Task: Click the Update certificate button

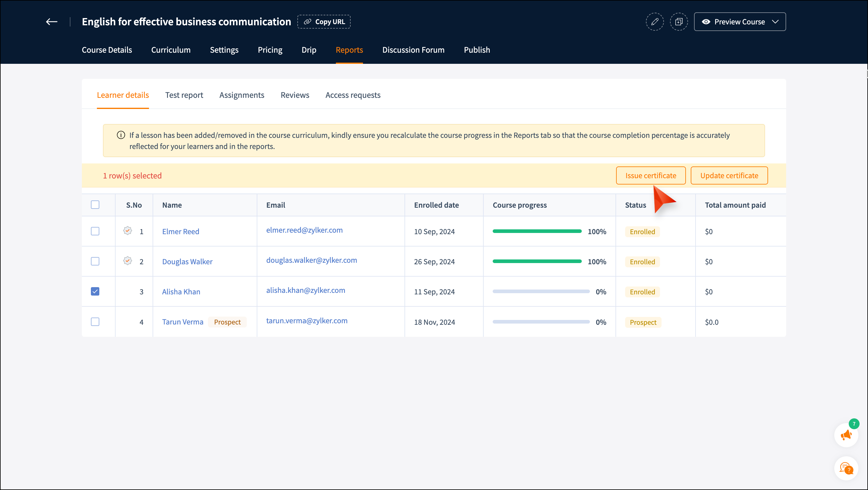Action: [729, 175]
